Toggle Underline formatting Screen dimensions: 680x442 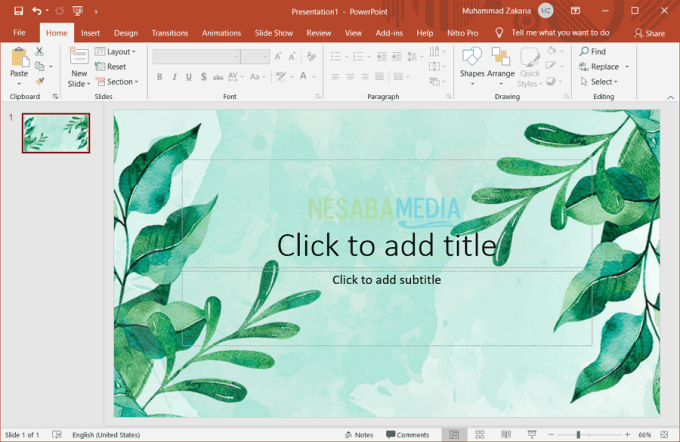tap(189, 77)
